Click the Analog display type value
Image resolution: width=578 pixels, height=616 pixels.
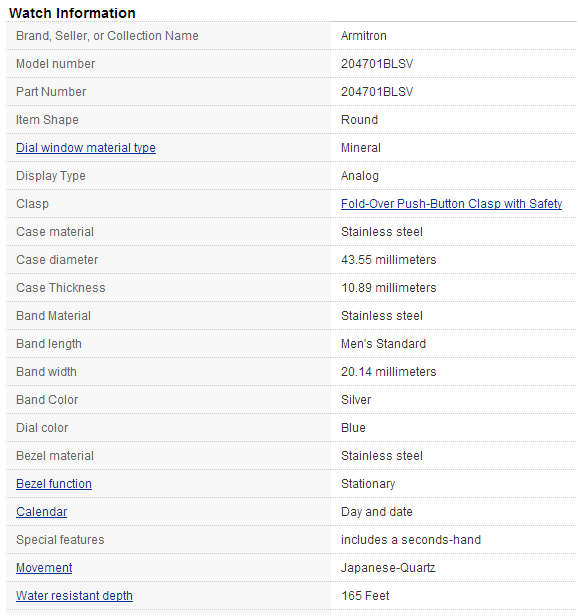(360, 176)
